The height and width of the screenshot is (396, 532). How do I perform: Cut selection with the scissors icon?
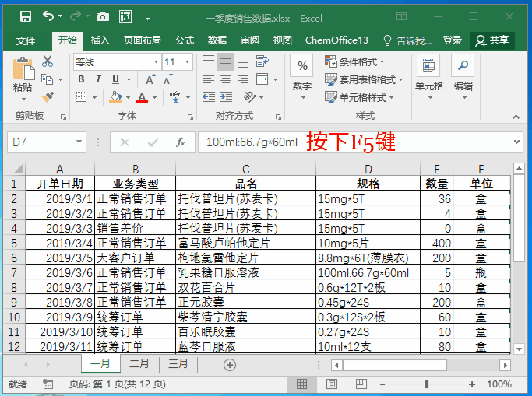click(x=48, y=61)
